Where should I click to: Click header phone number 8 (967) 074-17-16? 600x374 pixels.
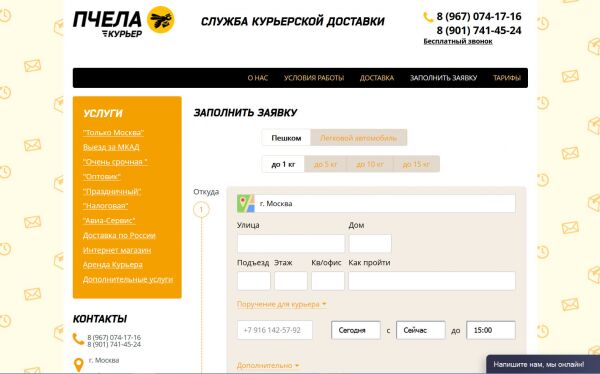(x=479, y=16)
